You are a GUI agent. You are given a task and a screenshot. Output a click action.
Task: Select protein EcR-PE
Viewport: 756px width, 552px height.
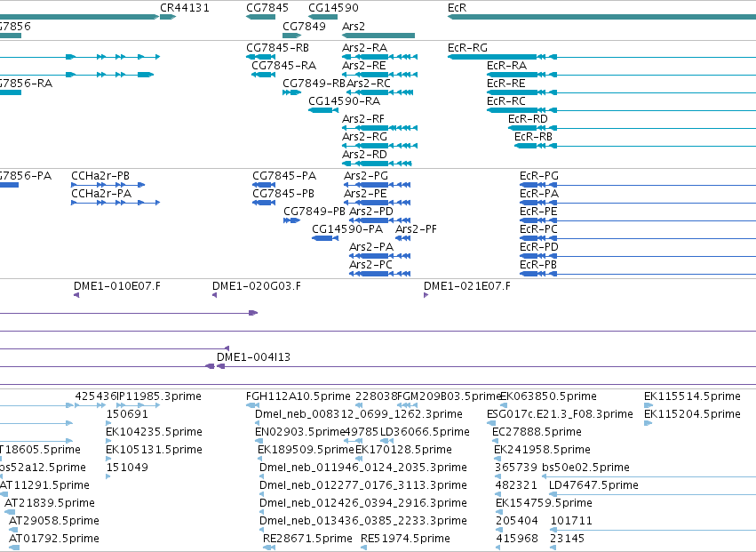click(x=538, y=212)
